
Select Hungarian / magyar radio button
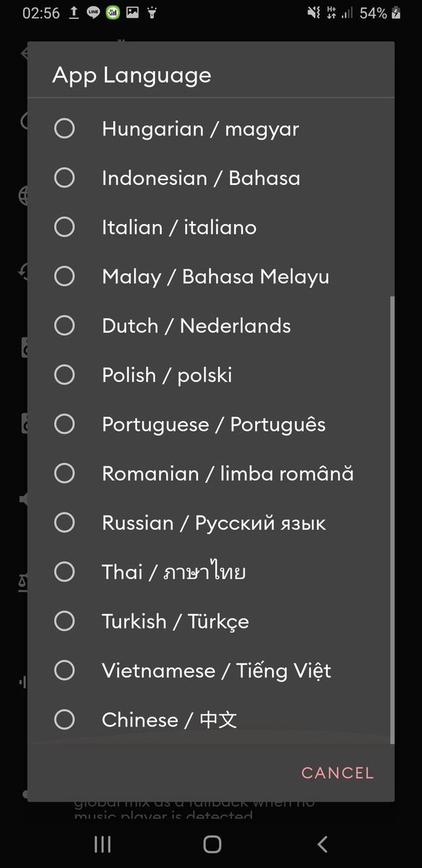pos(64,129)
